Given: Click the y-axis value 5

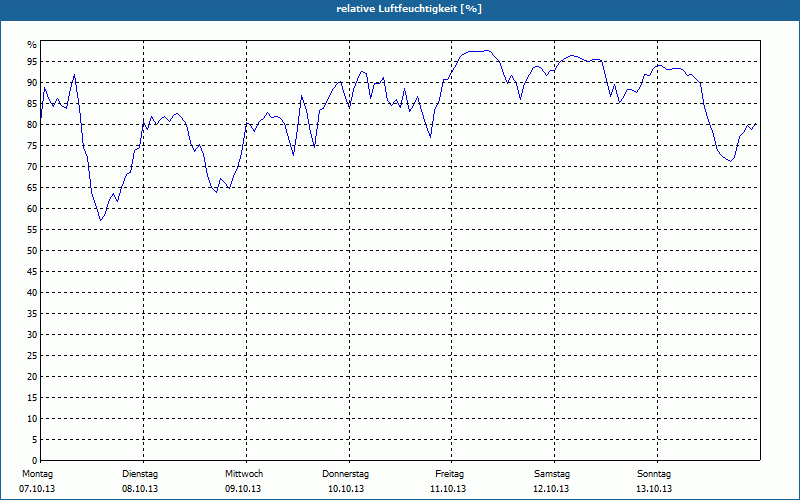Looking at the screenshot, I should [x=35, y=440].
